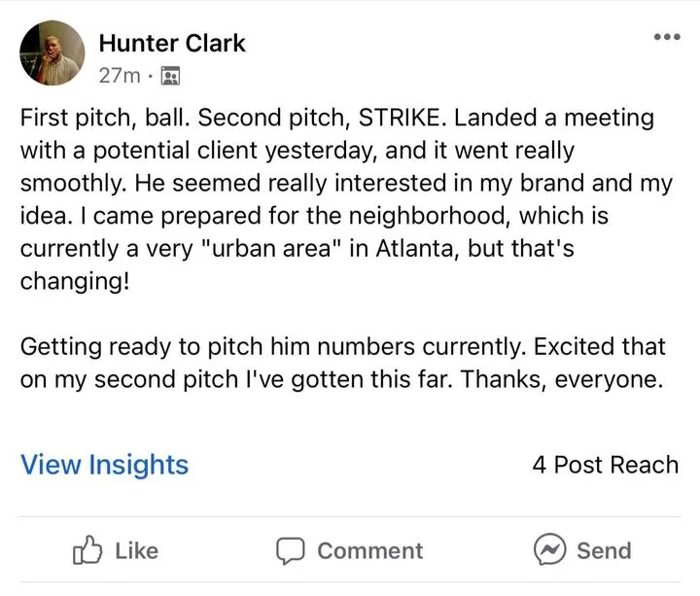Open Hunter Clark's profile picture
700x596 pixels.
coord(52,53)
